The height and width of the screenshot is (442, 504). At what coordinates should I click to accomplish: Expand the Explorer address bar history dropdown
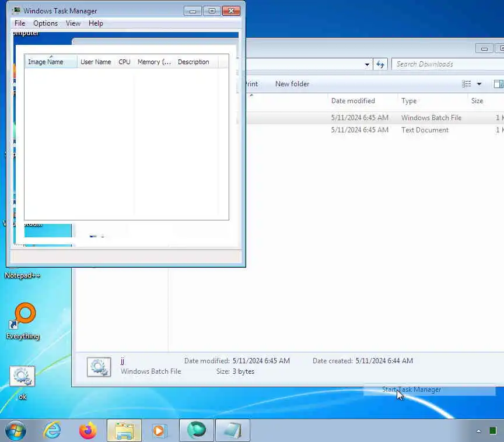[x=367, y=64]
